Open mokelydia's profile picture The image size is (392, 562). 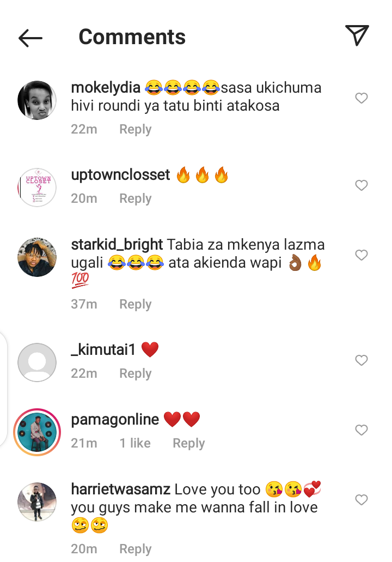tap(37, 100)
